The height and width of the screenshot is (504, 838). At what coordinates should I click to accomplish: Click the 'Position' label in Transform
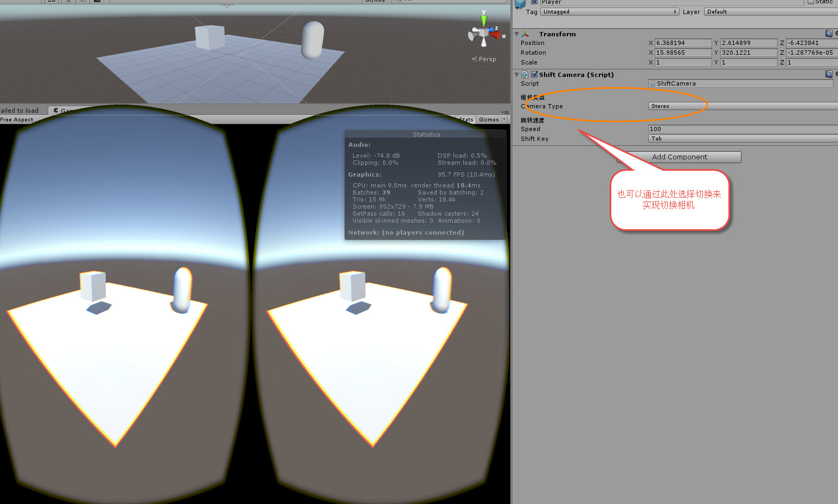pyautogui.click(x=533, y=43)
